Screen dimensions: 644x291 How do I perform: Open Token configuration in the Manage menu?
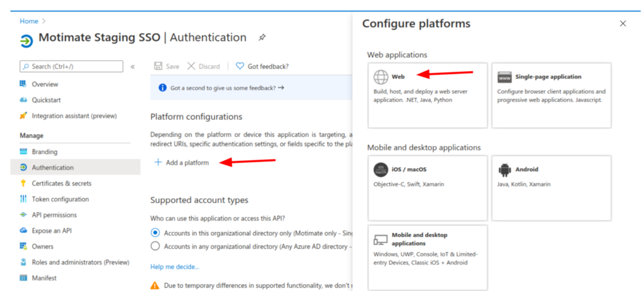point(60,199)
